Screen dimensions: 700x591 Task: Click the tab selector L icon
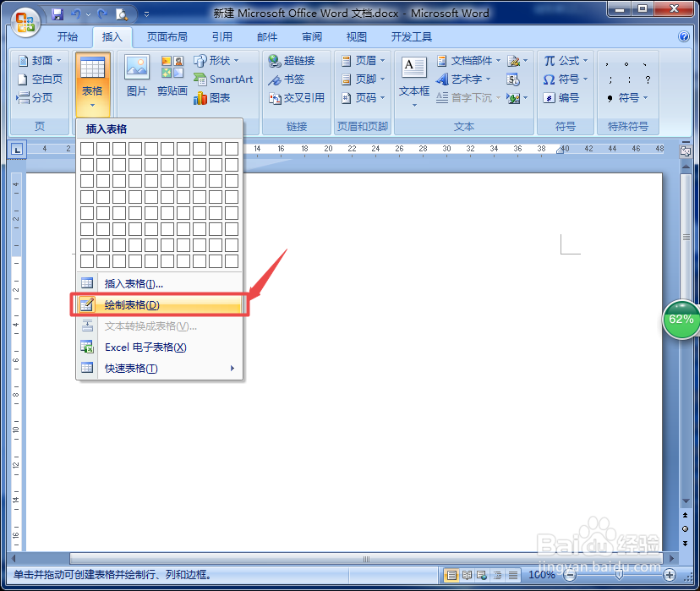click(17, 150)
